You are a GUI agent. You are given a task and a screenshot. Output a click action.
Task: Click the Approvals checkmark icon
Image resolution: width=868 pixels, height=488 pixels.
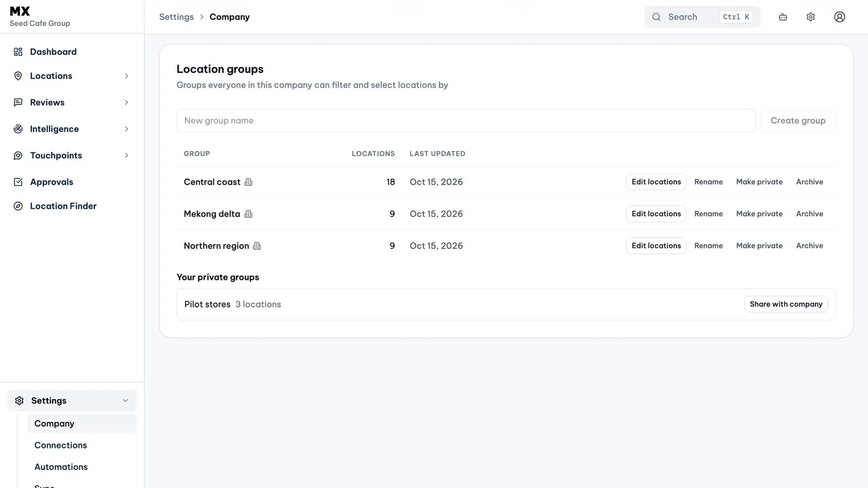pos(18,182)
